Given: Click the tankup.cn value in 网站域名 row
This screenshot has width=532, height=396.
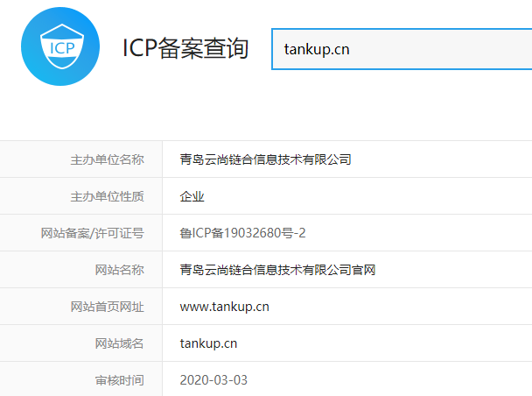Looking at the screenshot, I should pyautogui.click(x=208, y=343).
